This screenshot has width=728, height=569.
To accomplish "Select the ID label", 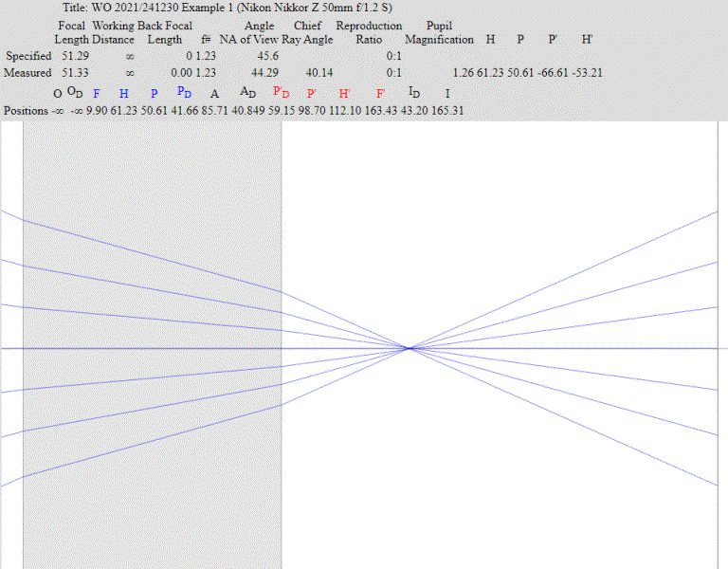I will [414, 92].
